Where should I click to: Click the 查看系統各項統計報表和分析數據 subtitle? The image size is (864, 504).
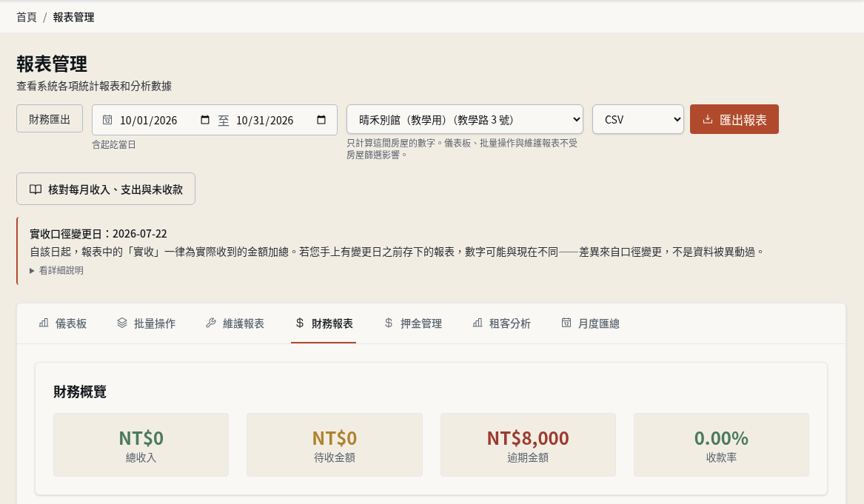click(x=94, y=86)
